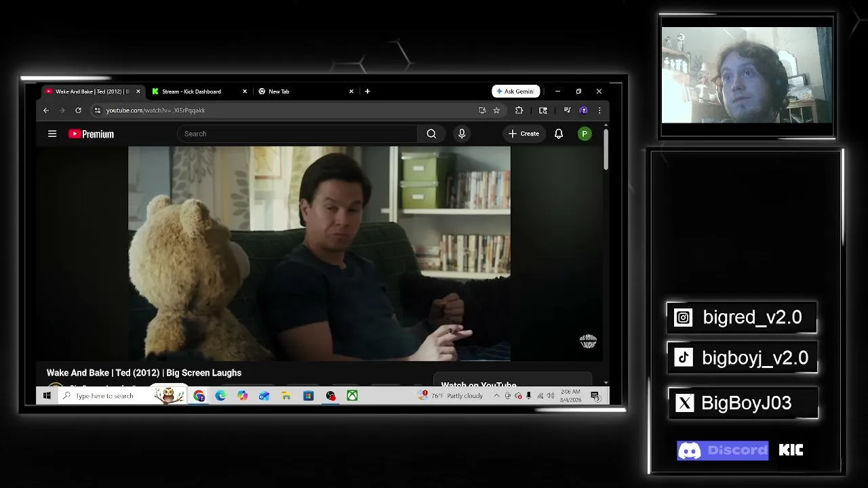
Task: Close the Kick Dashboard tab
Action: (x=245, y=91)
